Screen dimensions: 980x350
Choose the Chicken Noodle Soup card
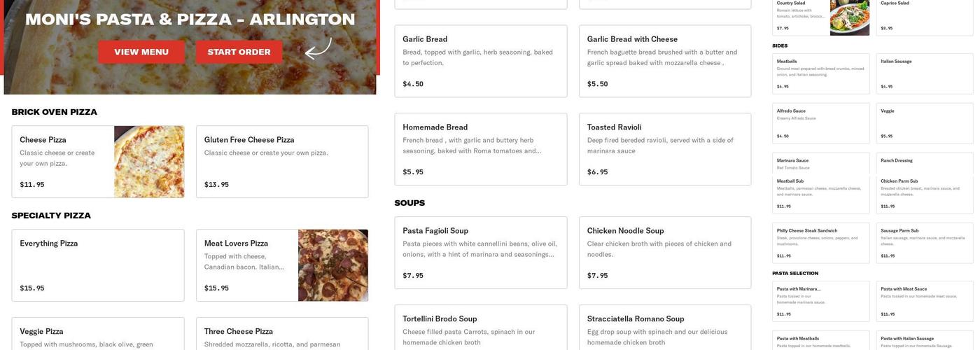pyautogui.click(x=665, y=253)
